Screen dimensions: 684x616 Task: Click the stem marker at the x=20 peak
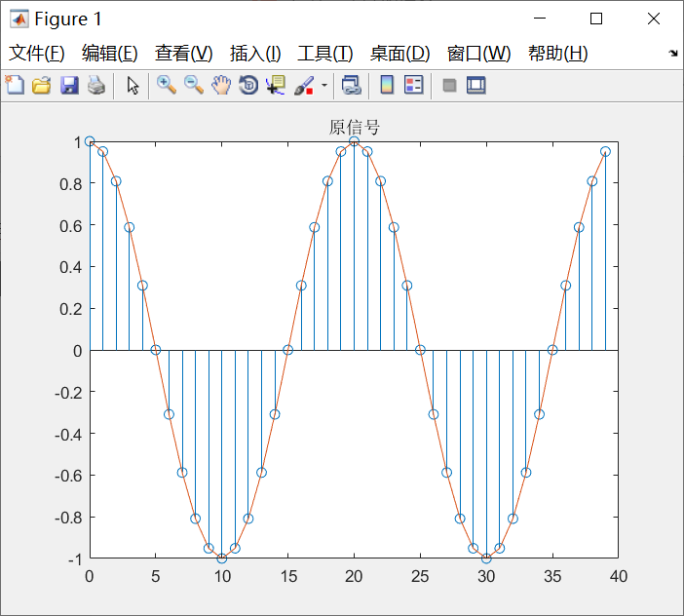(355, 141)
